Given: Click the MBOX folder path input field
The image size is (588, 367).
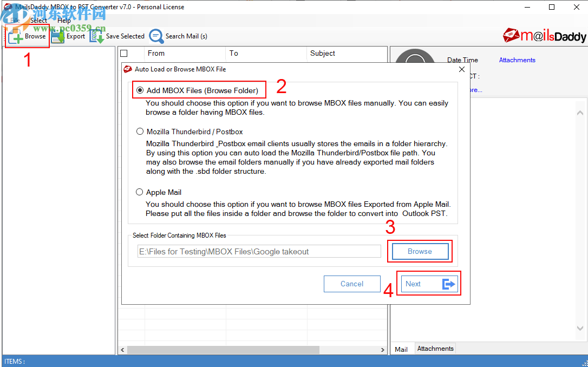Looking at the screenshot, I should click(258, 251).
